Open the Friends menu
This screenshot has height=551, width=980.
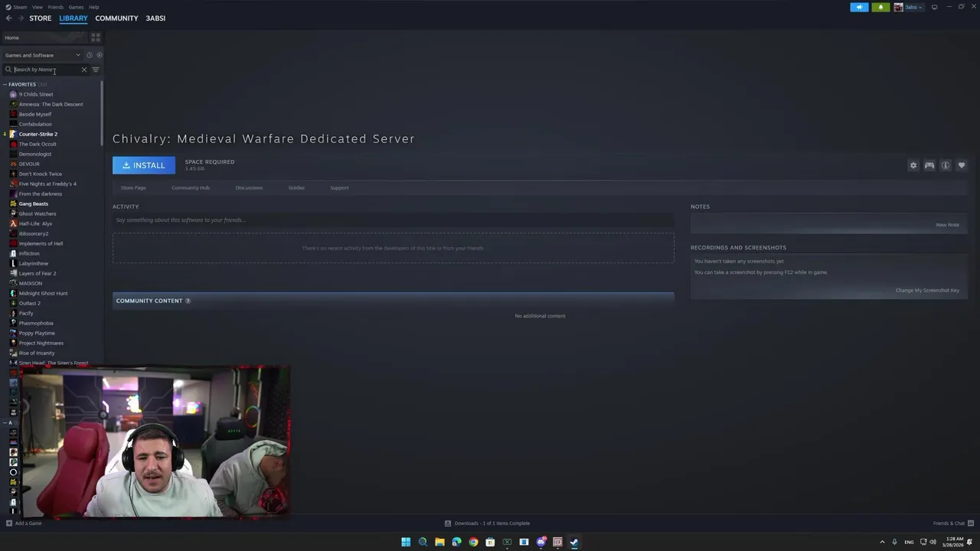coord(56,7)
